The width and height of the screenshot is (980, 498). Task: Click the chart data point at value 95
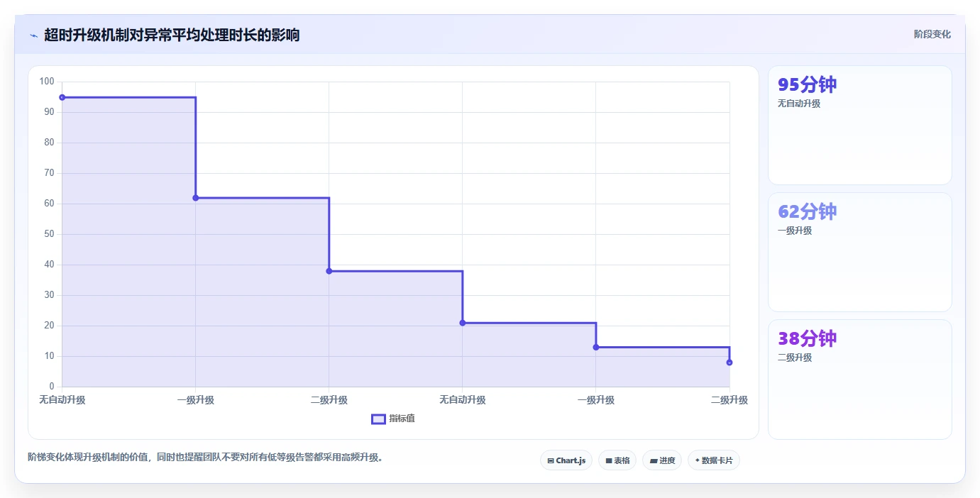(62, 97)
